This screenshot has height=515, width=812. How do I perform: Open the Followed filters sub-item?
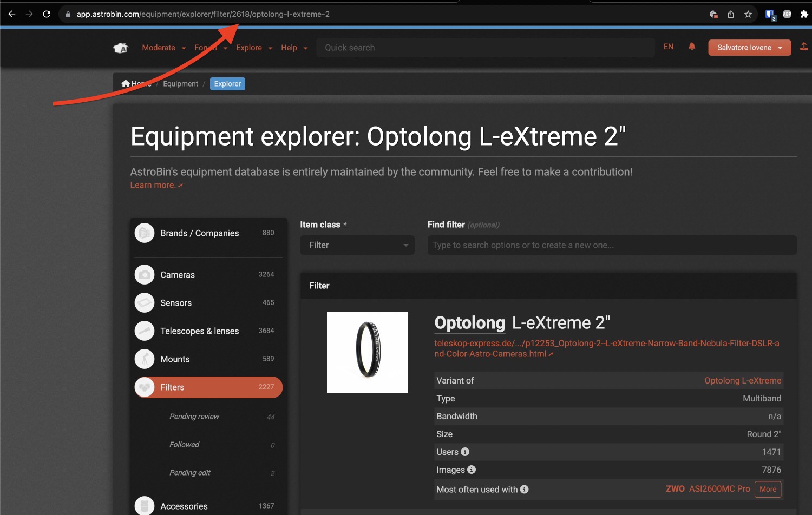[x=184, y=445]
